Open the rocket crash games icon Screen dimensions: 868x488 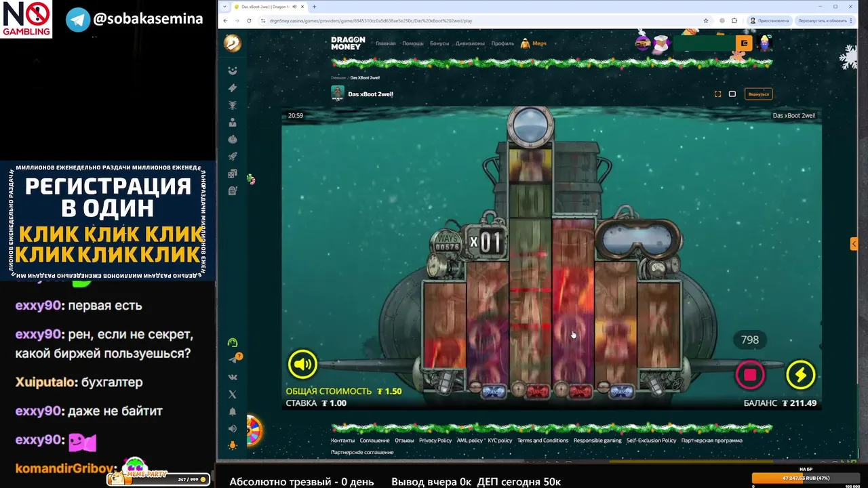point(233,157)
